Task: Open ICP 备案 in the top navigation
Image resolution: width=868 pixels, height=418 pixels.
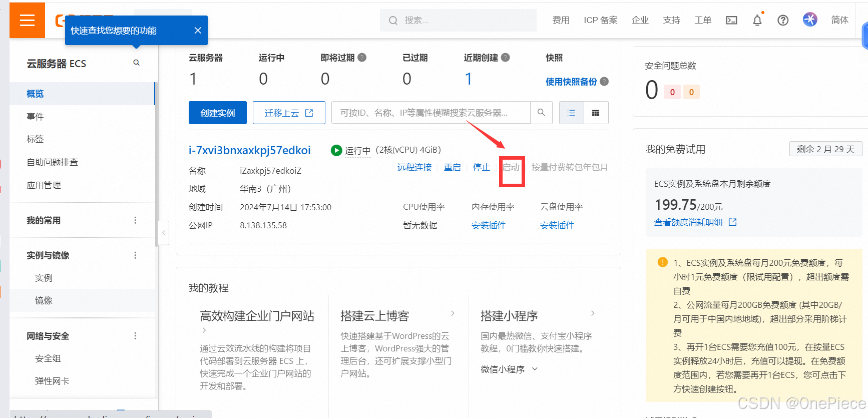Action: tap(601, 20)
